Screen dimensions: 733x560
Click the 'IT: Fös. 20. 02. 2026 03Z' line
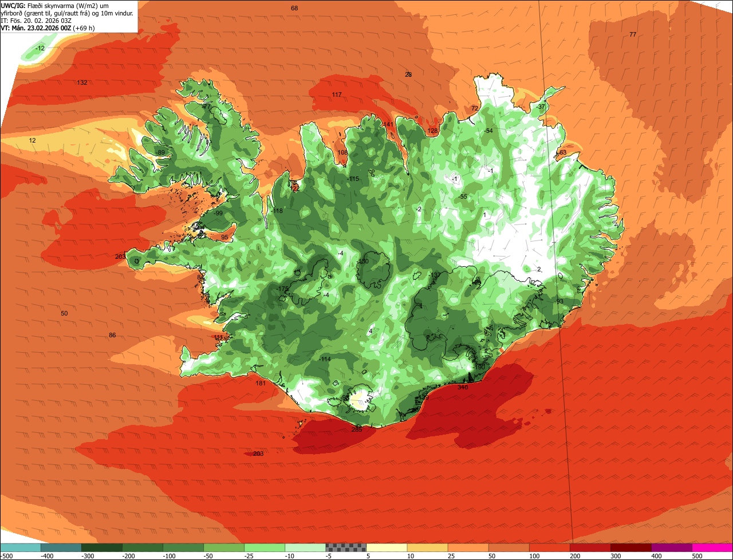coord(36,20)
